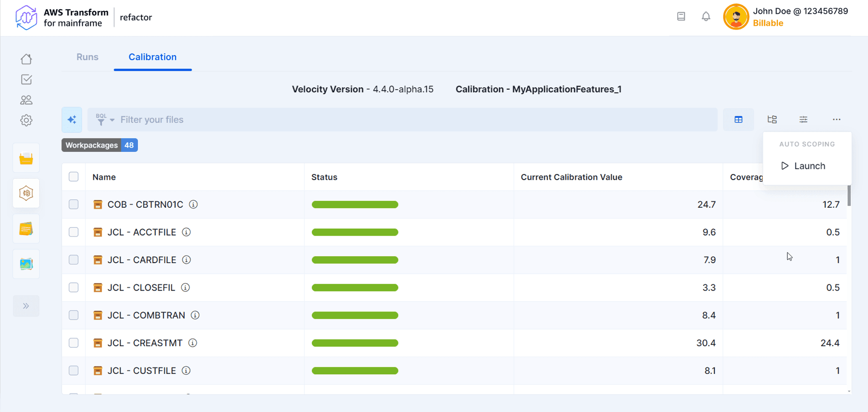This screenshot has width=868, height=412.
Task: Open the column settings sliders icon
Action: [803, 120]
